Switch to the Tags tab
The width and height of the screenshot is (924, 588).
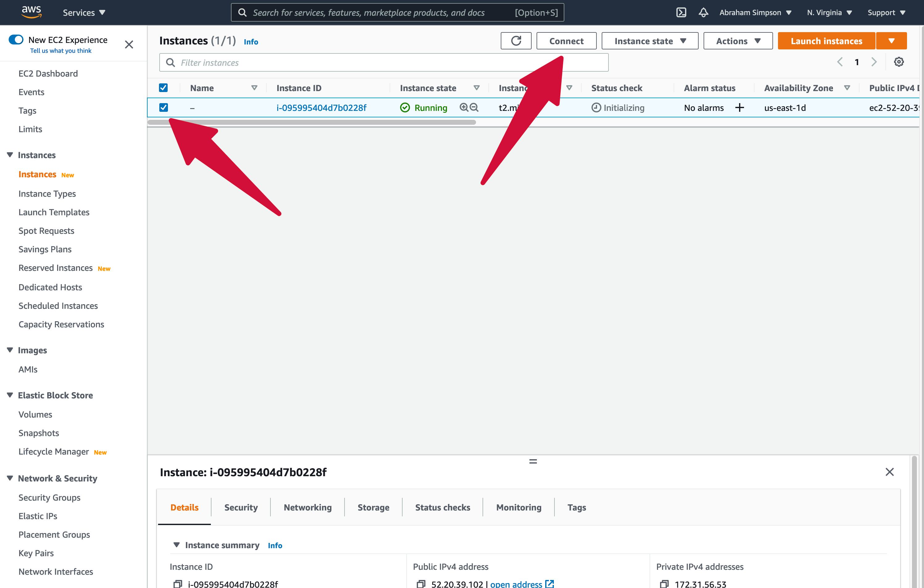point(576,507)
